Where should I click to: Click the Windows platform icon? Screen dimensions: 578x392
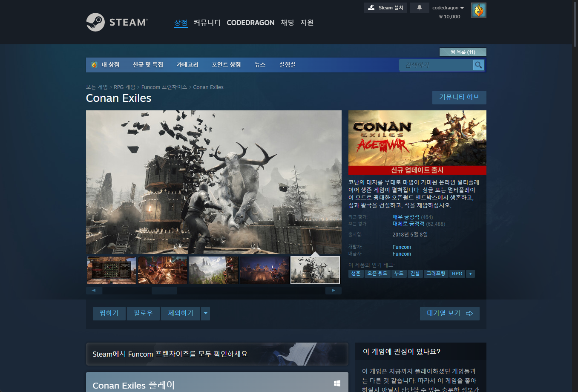coord(337,383)
